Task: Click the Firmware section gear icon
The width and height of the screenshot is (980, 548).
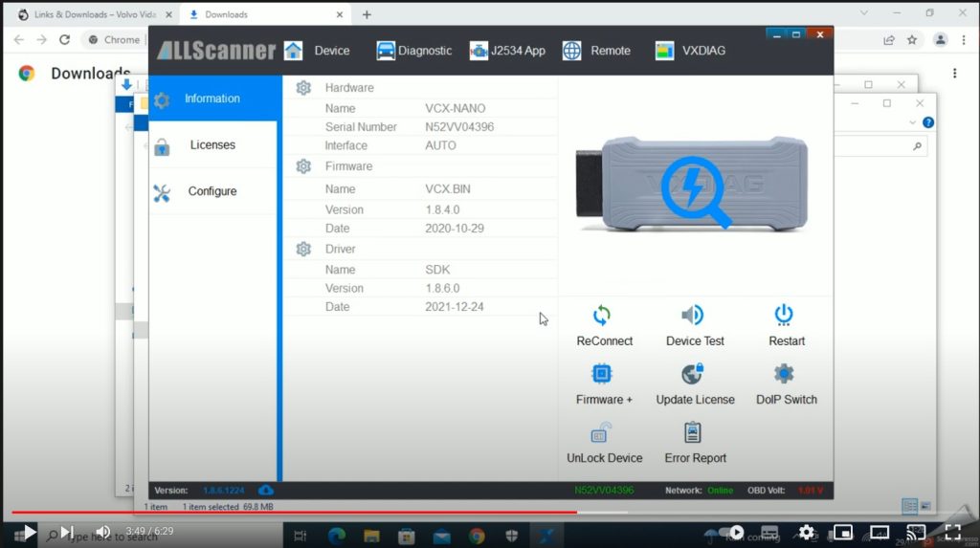Action: coord(303,166)
